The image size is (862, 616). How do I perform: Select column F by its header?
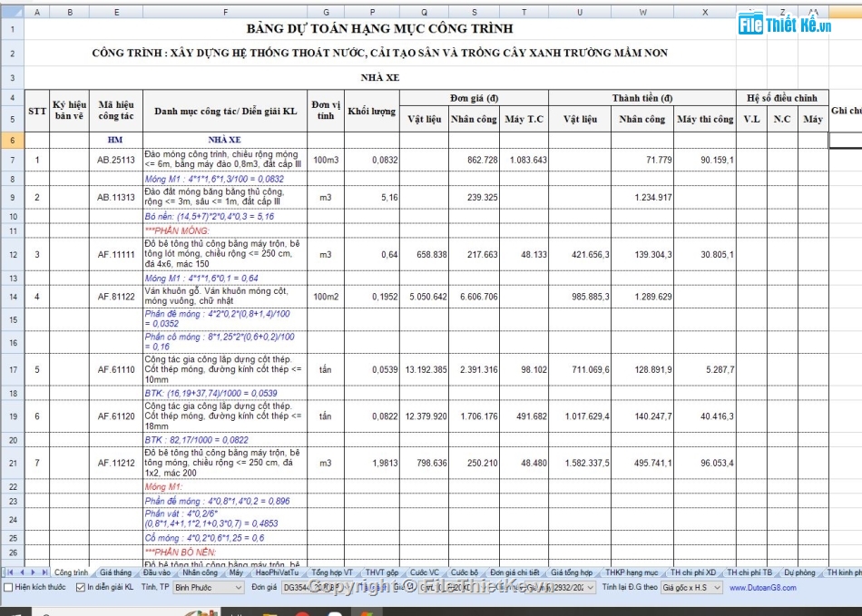pyautogui.click(x=225, y=12)
